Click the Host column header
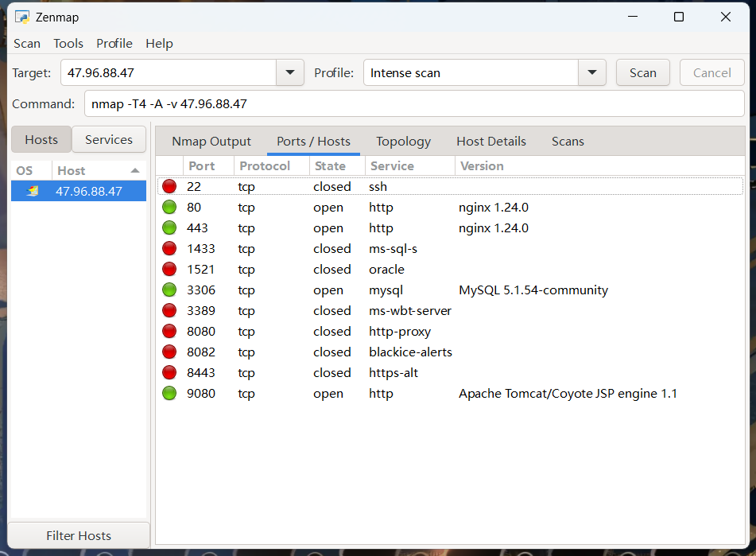Image resolution: width=756 pixels, height=556 pixels. tap(99, 171)
